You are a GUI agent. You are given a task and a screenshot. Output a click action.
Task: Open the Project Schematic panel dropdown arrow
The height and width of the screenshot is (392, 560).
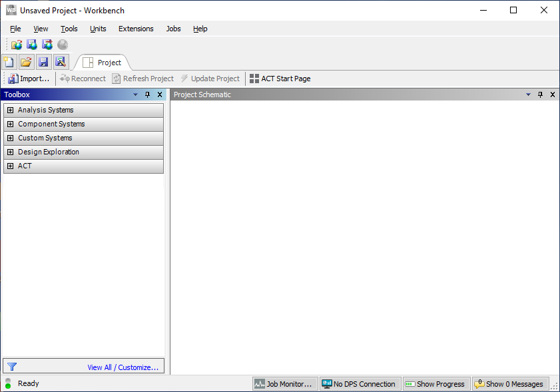coord(528,95)
